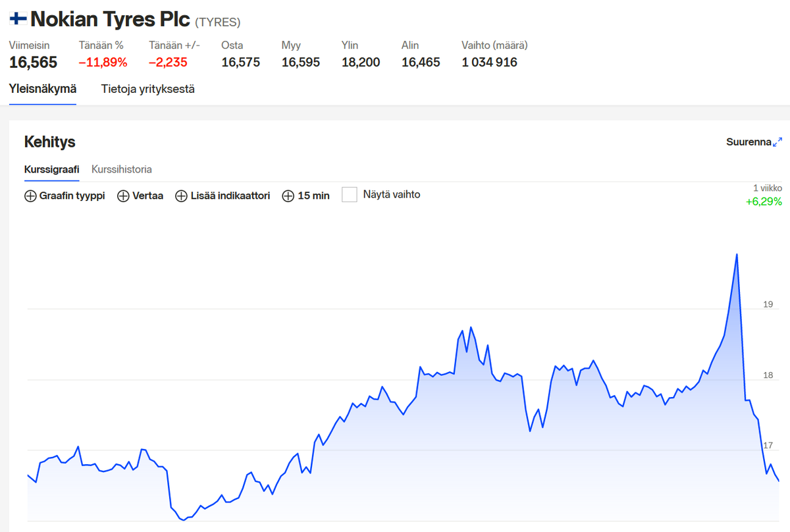Click the Kehitys section heading
This screenshot has width=790, height=532.
click(50, 142)
